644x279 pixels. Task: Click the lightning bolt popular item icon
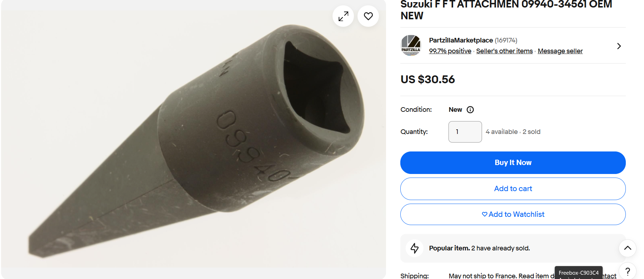pos(415,248)
